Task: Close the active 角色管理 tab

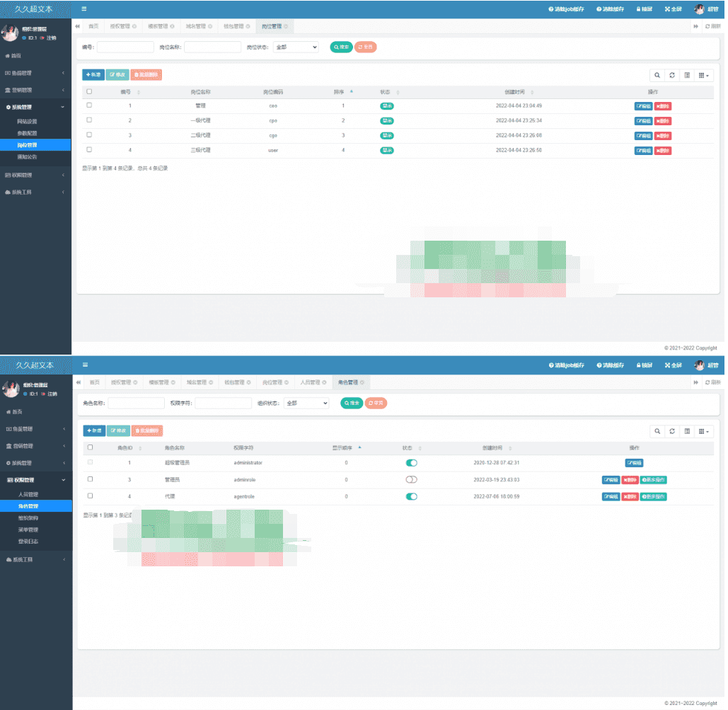Action: pos(362,382)
